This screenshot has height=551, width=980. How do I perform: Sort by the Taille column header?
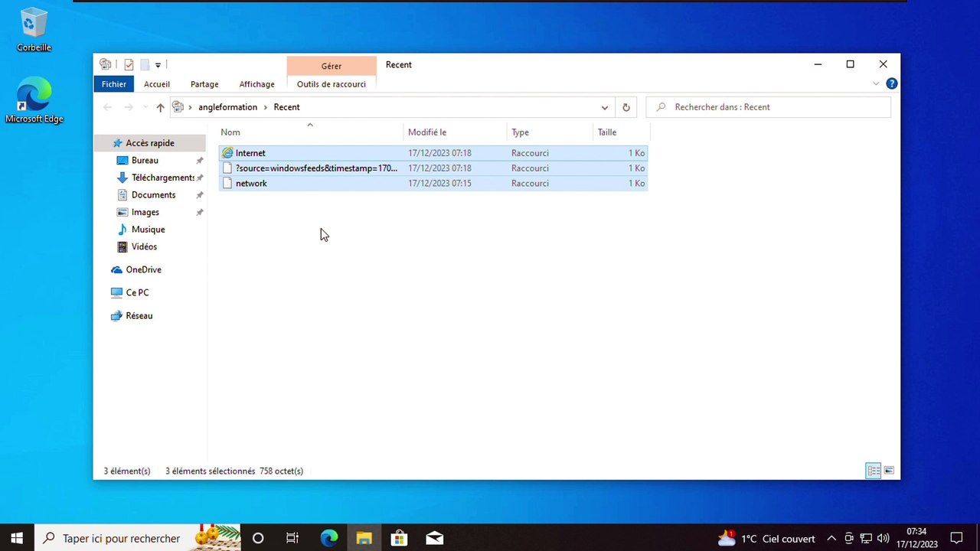(x=620, y=132)
